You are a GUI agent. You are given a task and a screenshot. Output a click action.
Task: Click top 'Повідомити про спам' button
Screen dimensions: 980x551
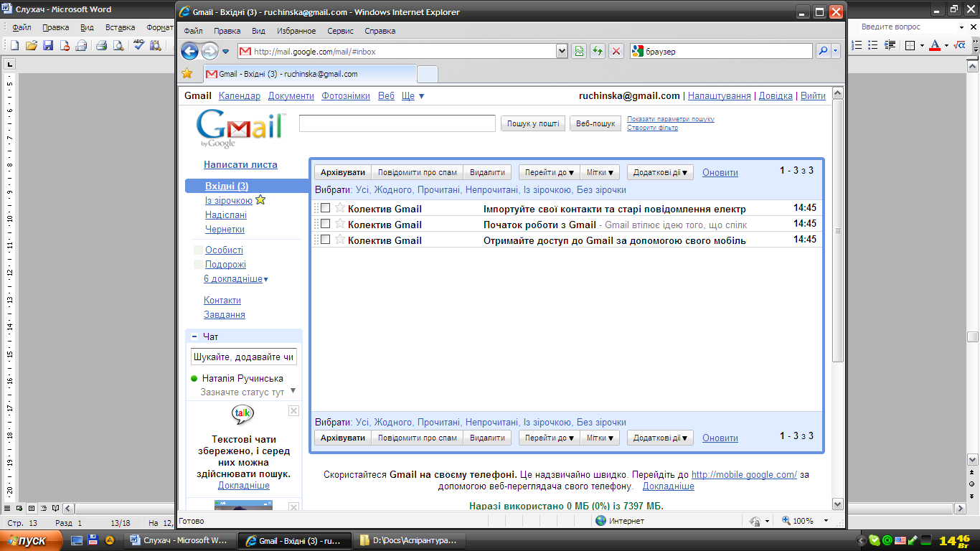(x=418, y=172)
